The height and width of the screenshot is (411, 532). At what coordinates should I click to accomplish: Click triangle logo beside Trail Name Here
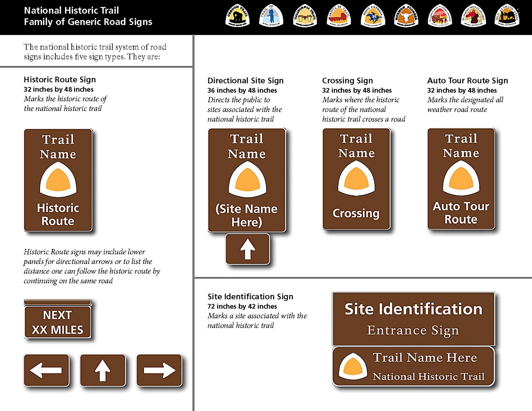coord(353,366)
